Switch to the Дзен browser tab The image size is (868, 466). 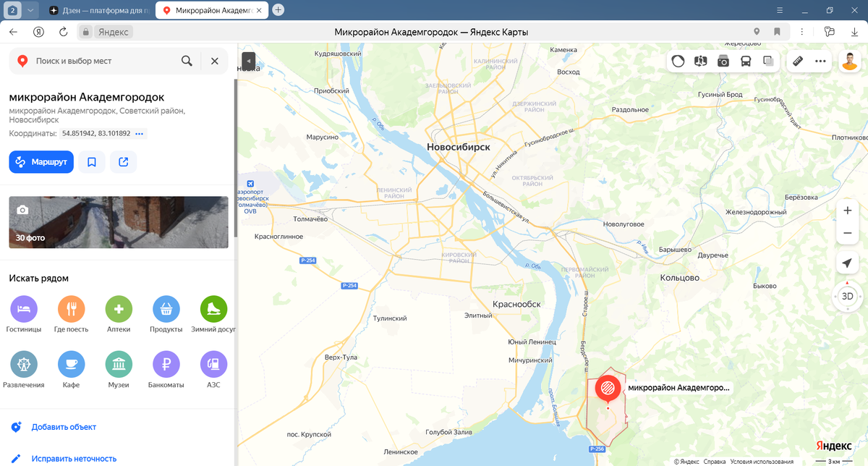(100, 10)
